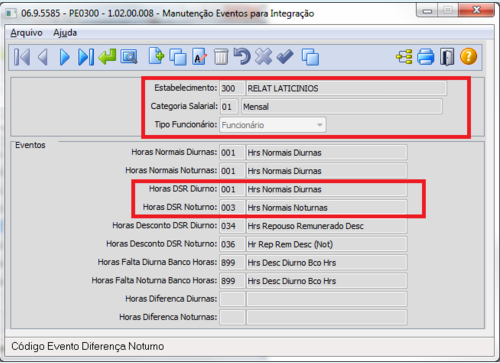Click the Horas Normais Diurnas code field
Image resolution: width=500 pixels, height=363 pixels.
232,153
